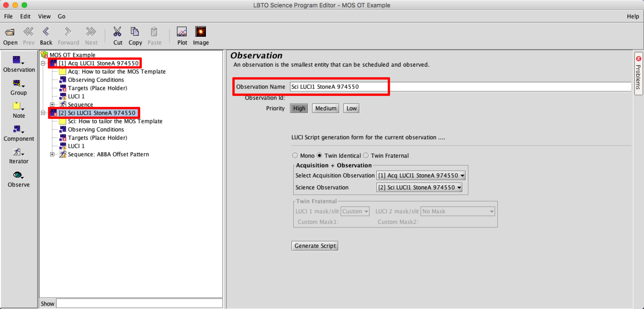This screenshot has height=309, width=644.
Task: Open LUCI 2 mask/slit No Mask dropdown
Action: point(458,211)
